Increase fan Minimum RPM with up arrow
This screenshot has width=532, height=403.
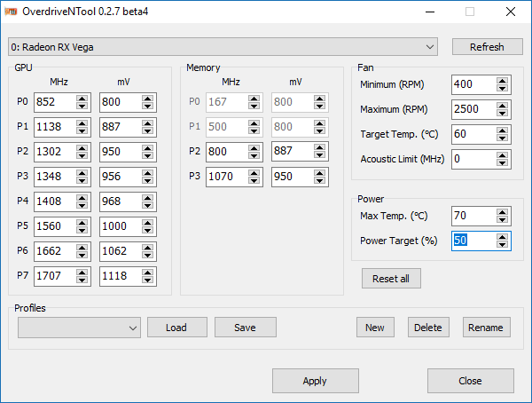(x=502, y=81)
